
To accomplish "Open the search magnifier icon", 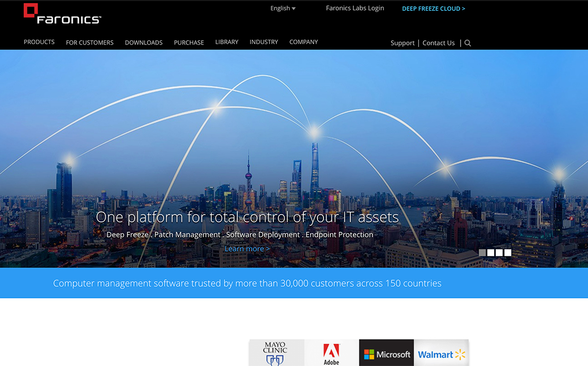I will pyautogui.click(x=467, y=43).
